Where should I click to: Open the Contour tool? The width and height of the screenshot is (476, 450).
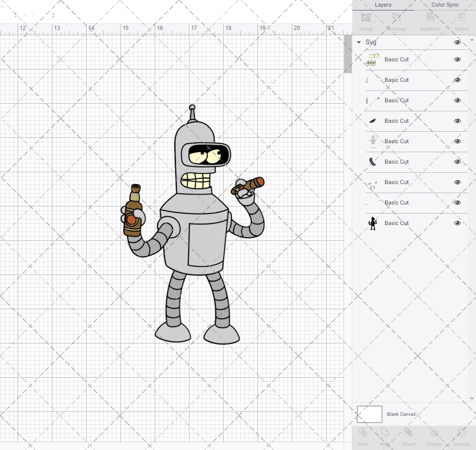[x=461, y=435]
